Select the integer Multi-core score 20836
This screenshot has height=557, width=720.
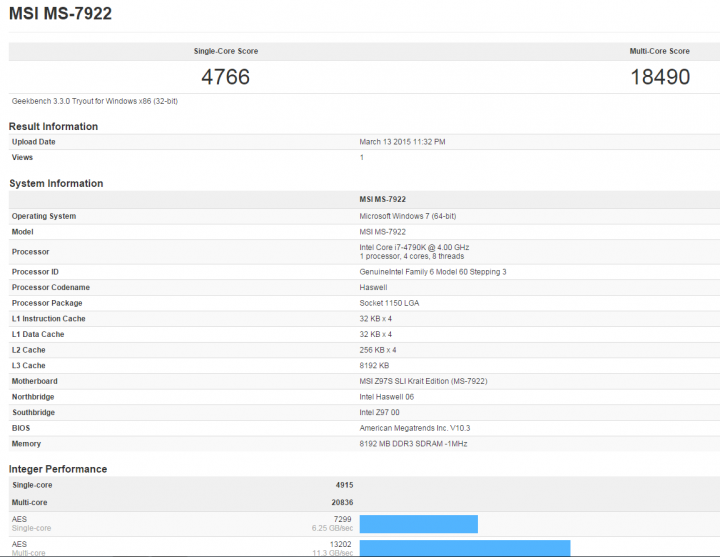click(x=343, y=502)
